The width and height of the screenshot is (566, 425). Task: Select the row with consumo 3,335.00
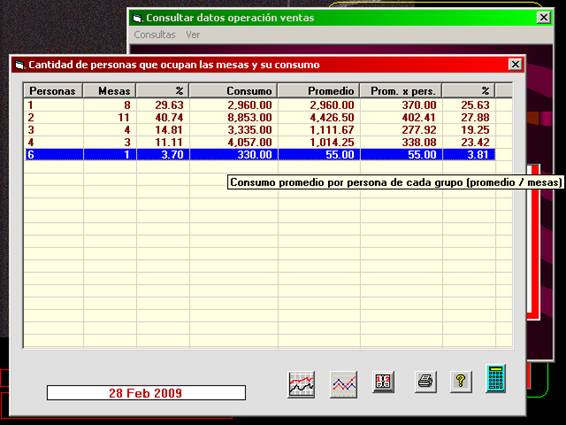click(260, 130)
